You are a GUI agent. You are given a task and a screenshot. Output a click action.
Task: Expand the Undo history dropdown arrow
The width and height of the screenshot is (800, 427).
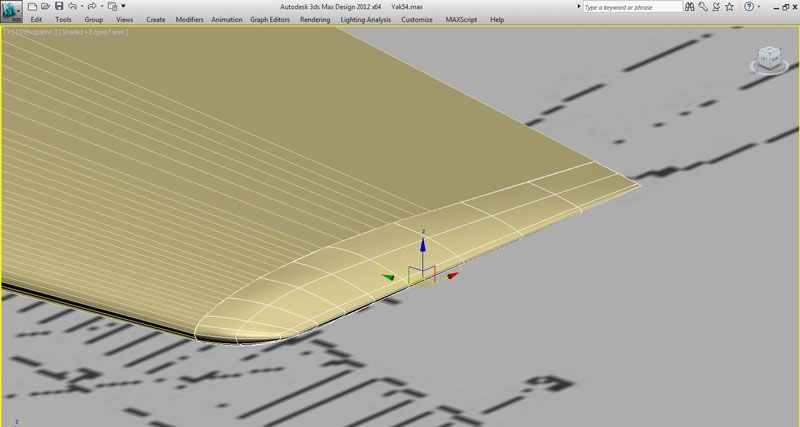pyautogui.click(x=82, y=7)
